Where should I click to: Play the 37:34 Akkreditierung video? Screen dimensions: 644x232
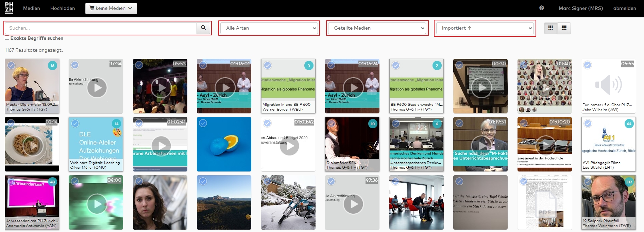tap(97, 88)
